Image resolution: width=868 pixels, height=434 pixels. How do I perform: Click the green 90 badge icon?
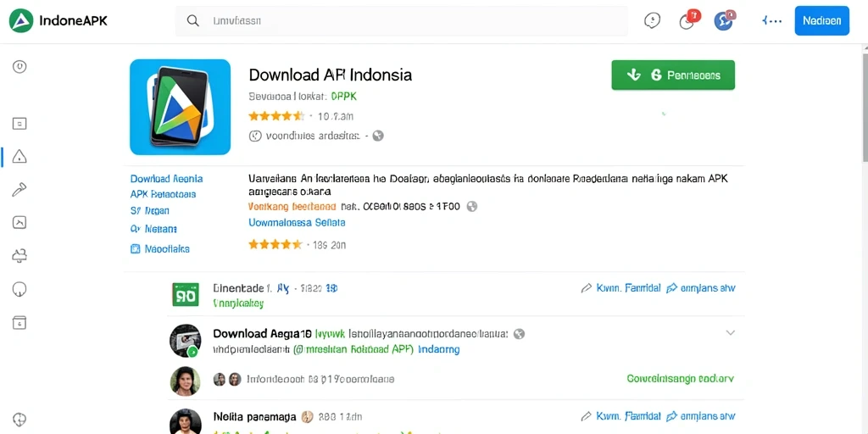coord(186,294)
